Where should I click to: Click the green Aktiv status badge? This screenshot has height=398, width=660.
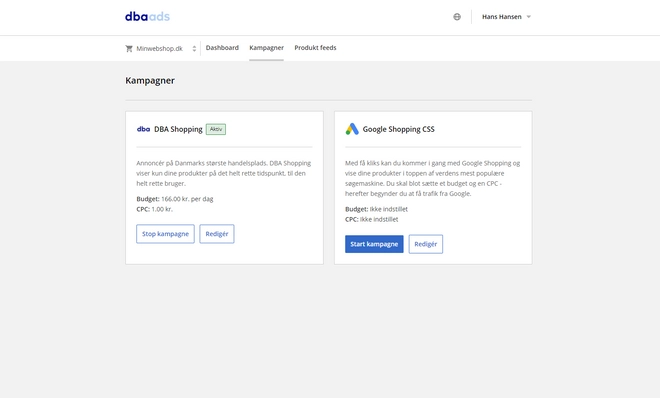pyautogui.click(x=216, y=129)
